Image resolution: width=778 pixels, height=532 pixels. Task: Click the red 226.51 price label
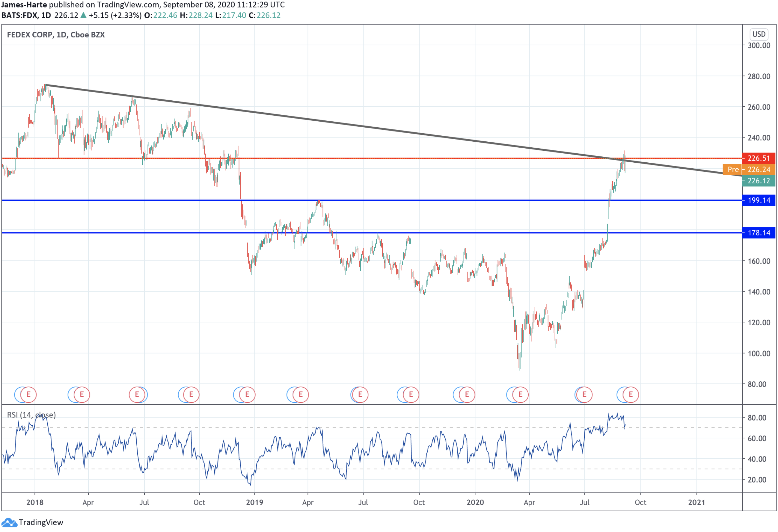759,158
